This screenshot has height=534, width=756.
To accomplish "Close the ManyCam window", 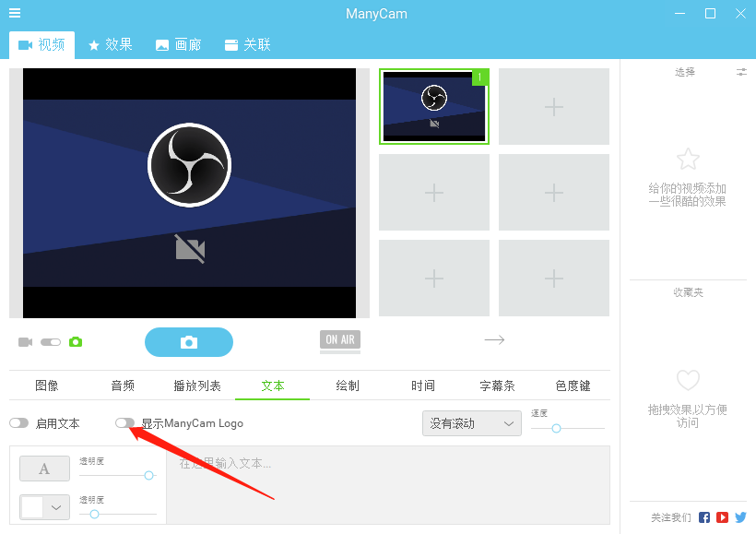I will (x=740, y=14).
